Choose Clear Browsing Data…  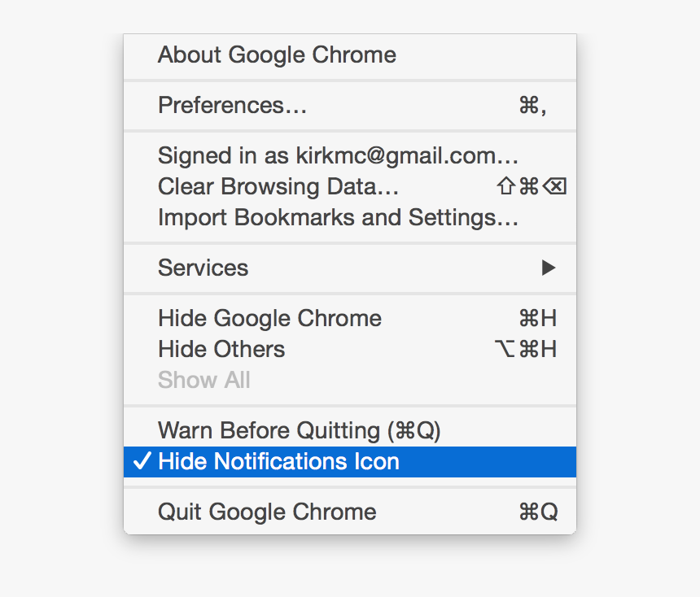point(349,186)
